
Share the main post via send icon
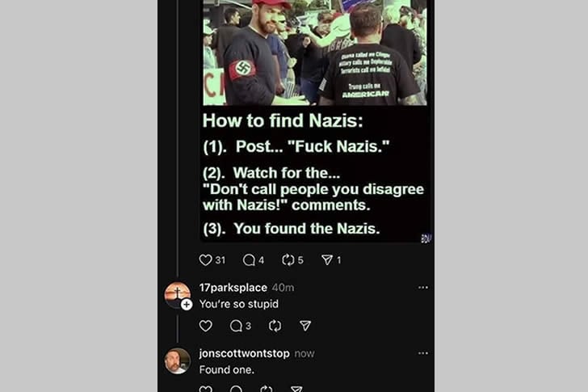pyautogui.click(x=326, y=260)
